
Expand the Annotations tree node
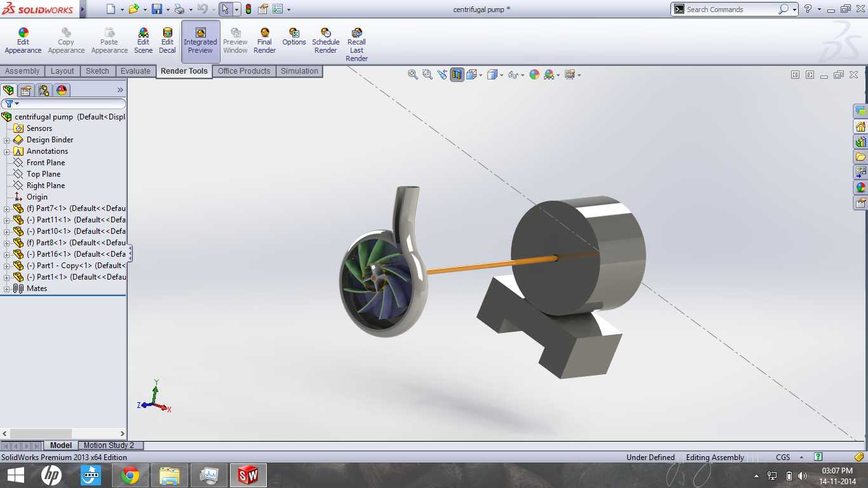click(7, 151)
